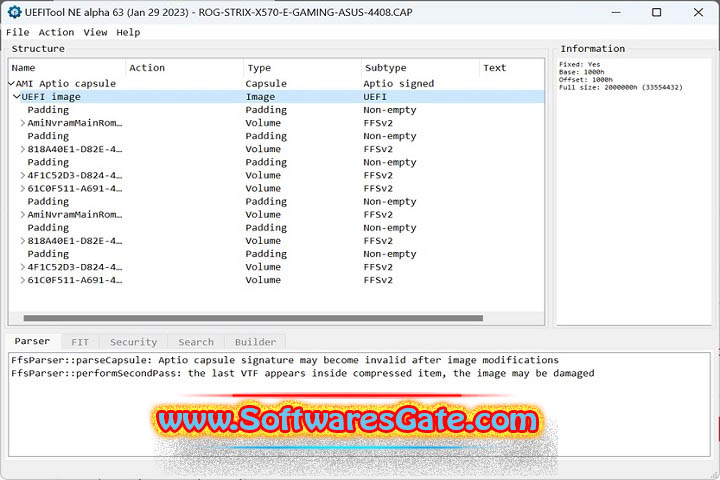Click the 'Image' type cell
Image resolution: width=720 pixels, height=480 pixels.
pyautogui.click(x=260, y=97)
